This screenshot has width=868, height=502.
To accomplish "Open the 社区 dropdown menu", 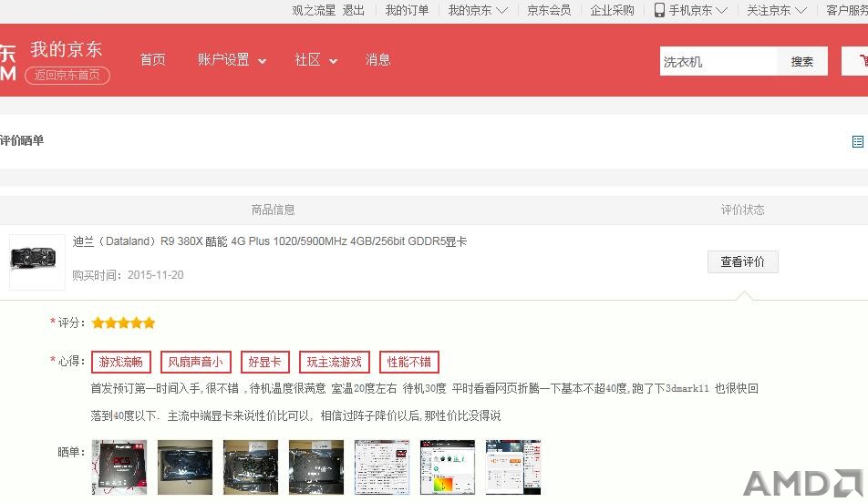I will coord(316,60).
